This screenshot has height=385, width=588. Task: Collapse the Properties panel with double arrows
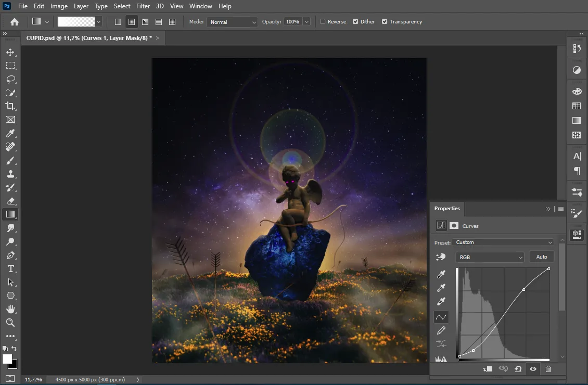tap(548, 209)
